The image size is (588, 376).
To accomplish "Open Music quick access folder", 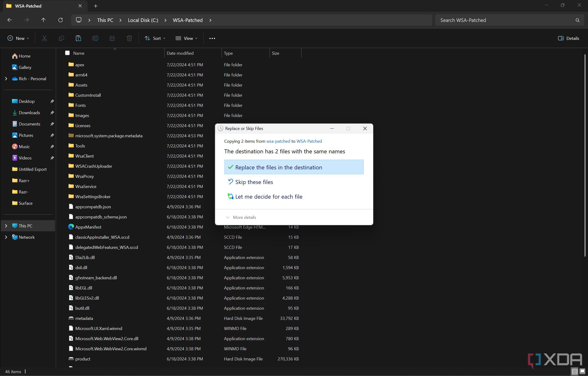I will [21, 146].
